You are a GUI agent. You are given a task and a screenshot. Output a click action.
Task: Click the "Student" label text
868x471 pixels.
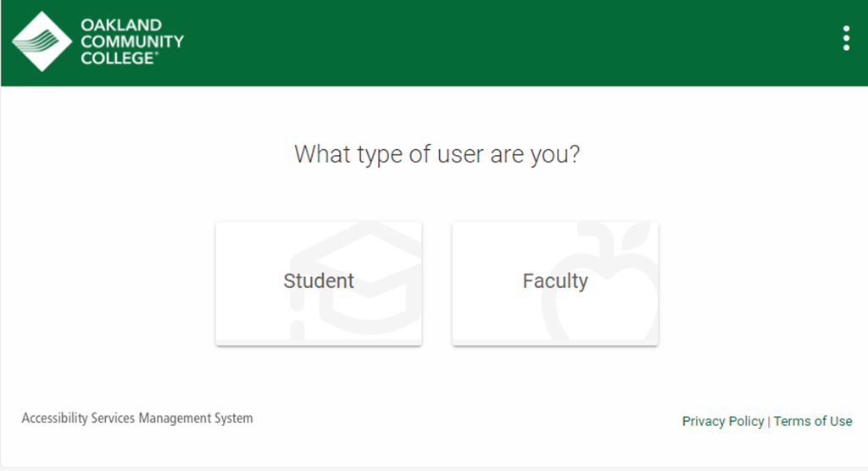point(319,280)
